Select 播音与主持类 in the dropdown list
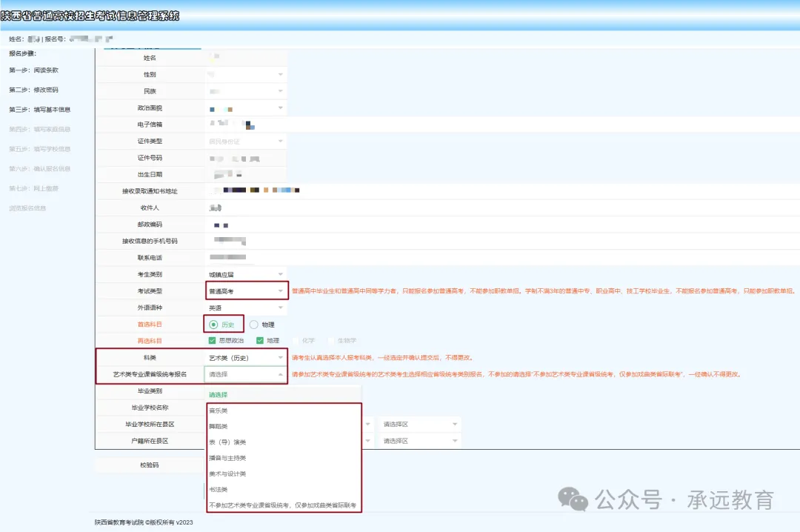Viewport: 800px width, 532px height. click(284, 458)
